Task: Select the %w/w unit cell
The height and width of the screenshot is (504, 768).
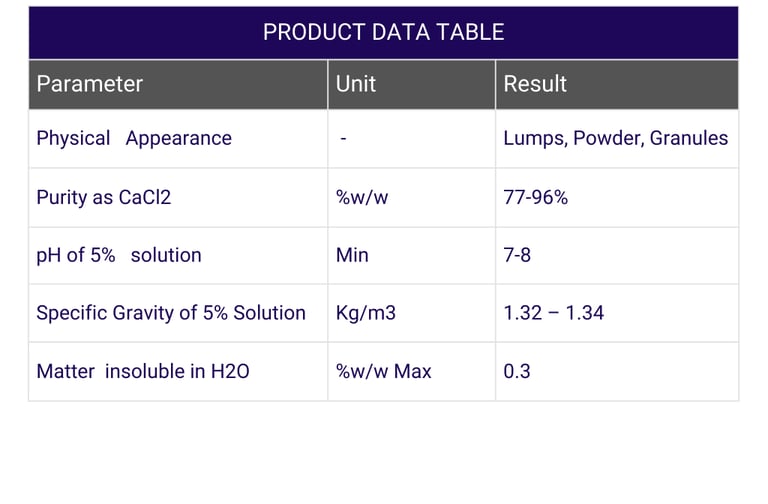Action: click(x=362, y=197)
